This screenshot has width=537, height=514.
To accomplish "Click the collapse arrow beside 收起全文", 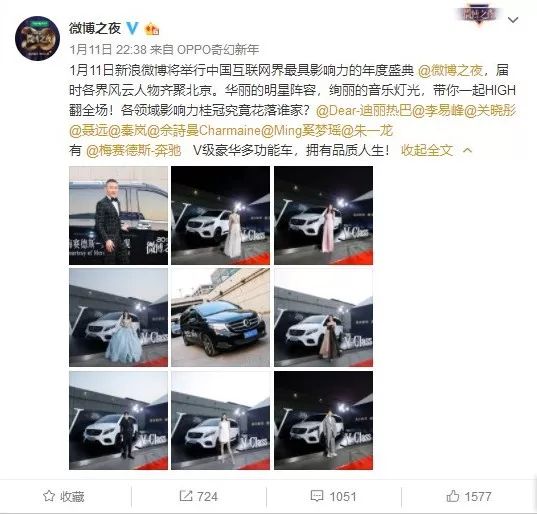I will click(x=468, y=150).
